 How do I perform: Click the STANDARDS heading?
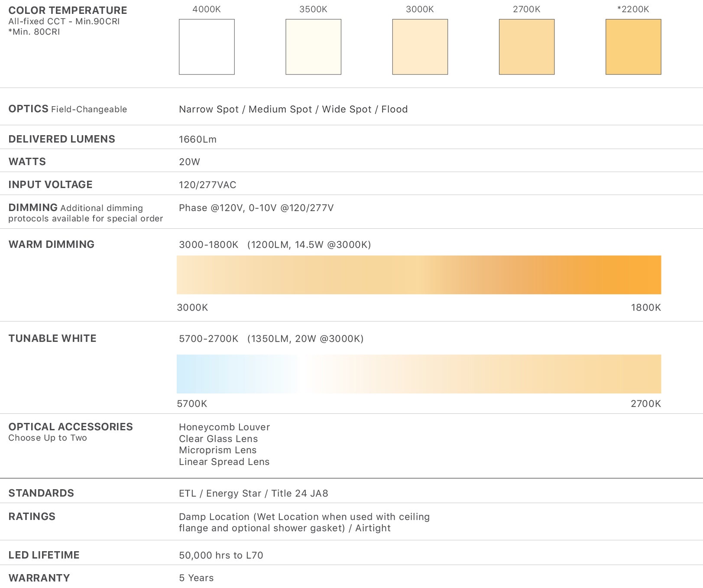pyautogui.click(x=41, y=493)
